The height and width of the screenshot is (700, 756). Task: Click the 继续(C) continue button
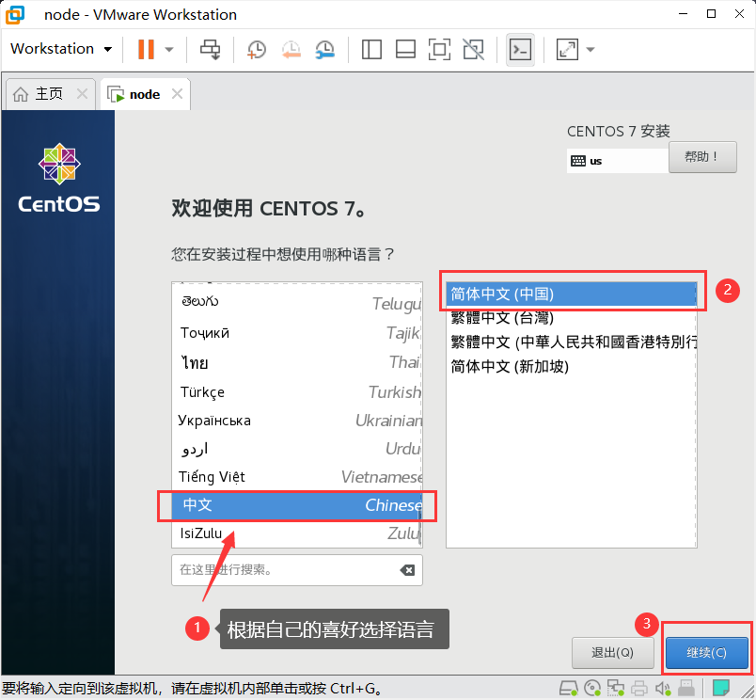[706, 652]
